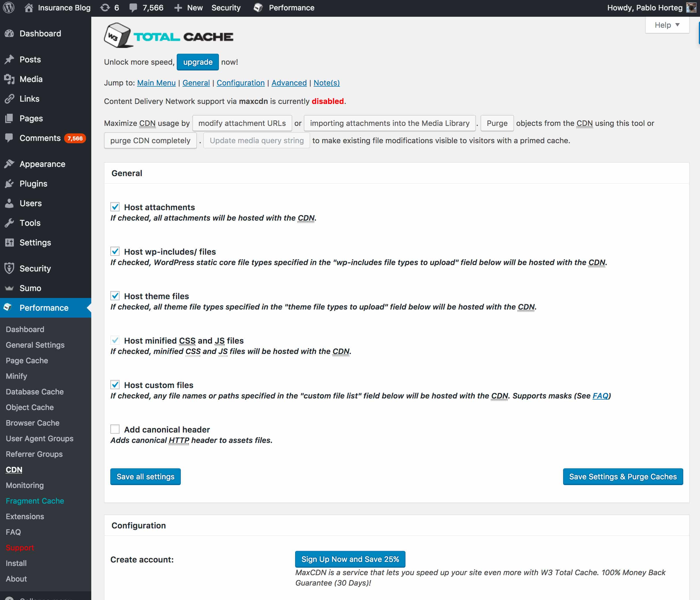Image resolution: width=700 pixels, height=600 pixels.
Task: Click the Performance cube icon in admin bar
Action: coord(258,8)
